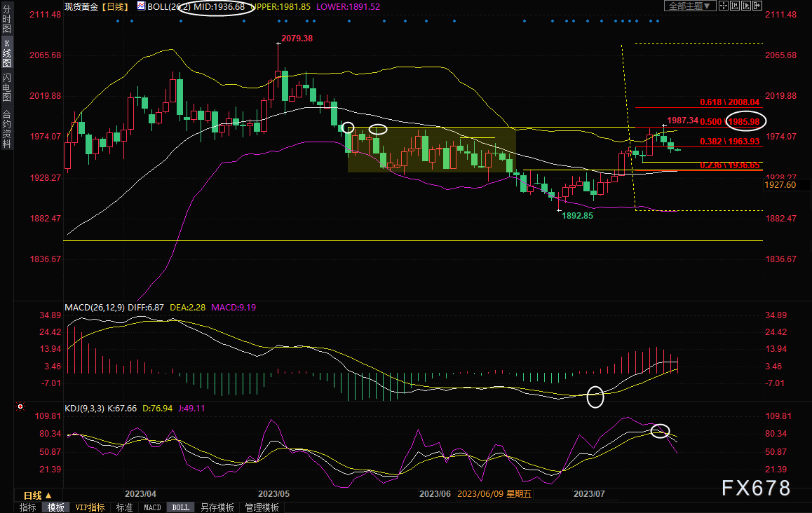Select the K线图 sidebar tab
Viewport: 812px width, 513px height.
point(6,54)
